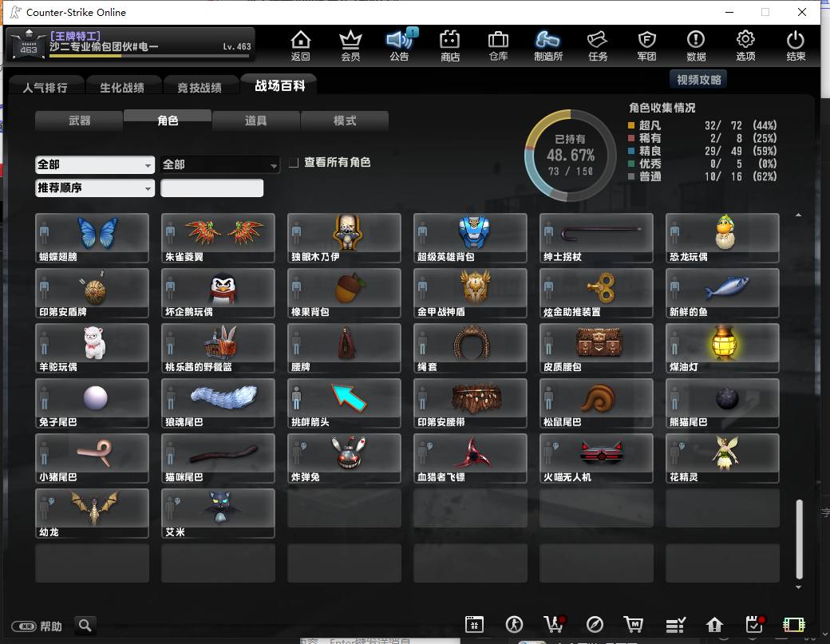Open the 商店 shop icon
Image resolution: width=830 pixels, height=644 pixels.
tap(449, 45)
